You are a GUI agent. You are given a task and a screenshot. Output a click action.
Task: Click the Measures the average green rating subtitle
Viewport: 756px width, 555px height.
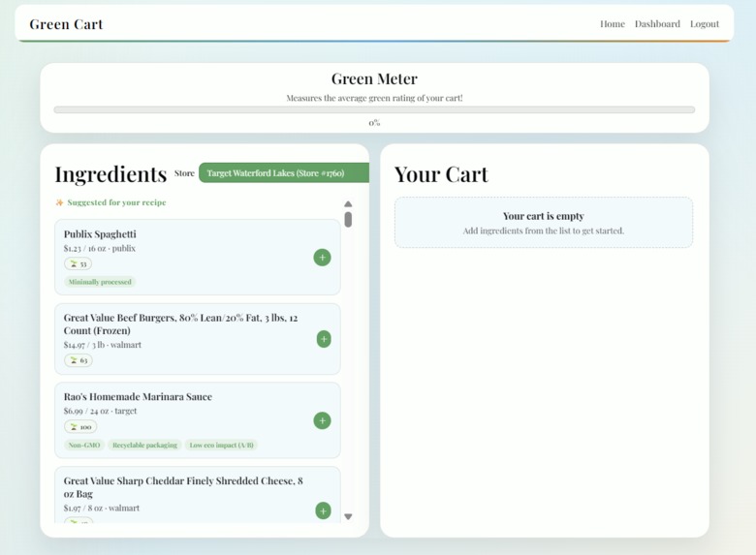374,98
